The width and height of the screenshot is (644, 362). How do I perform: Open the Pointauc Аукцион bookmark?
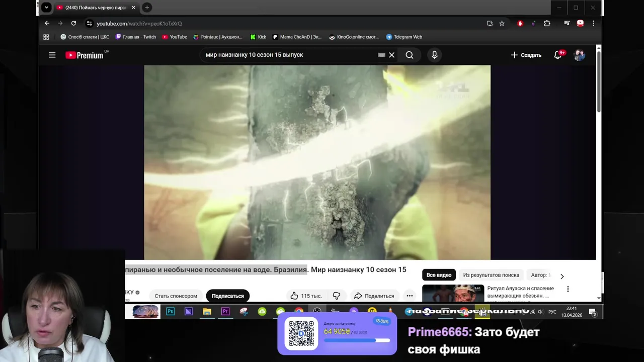tap(218, 37)
